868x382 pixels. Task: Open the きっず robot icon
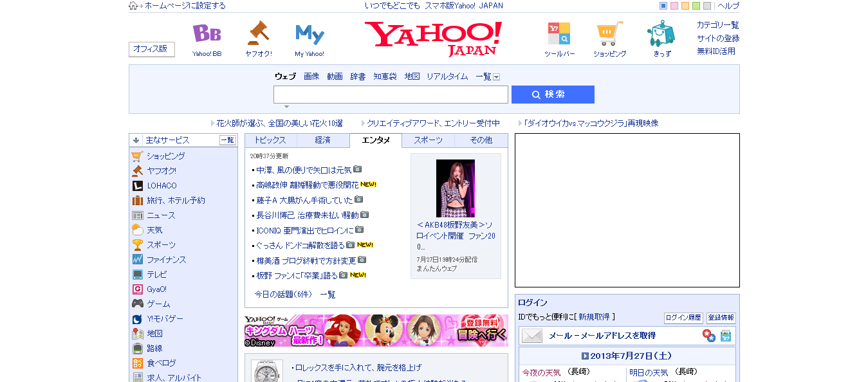(661, 33)
